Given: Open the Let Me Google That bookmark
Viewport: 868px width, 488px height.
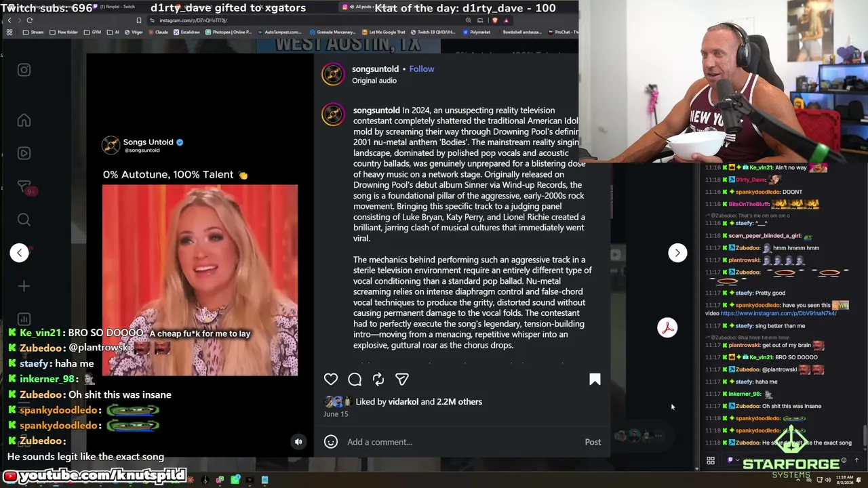Looking at the screenshot, I should coord(383,32).
